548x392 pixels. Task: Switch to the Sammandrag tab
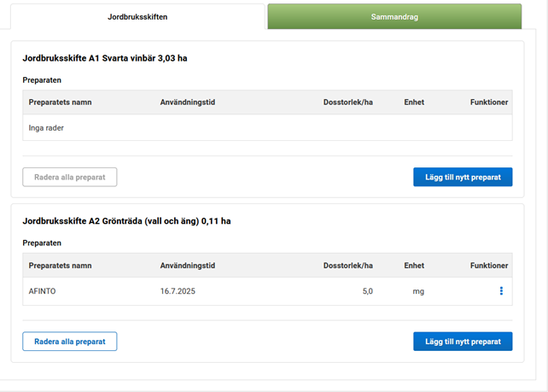[394, 17]
